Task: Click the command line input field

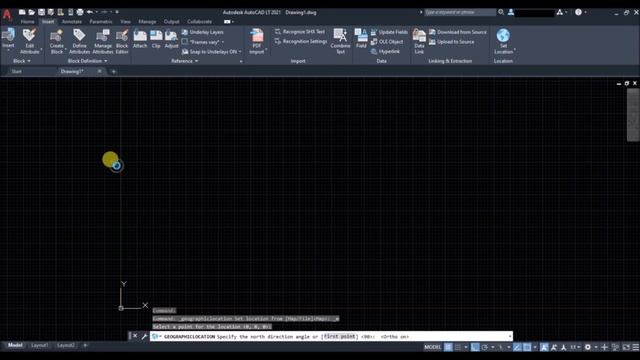Action: tap(331, 337)
